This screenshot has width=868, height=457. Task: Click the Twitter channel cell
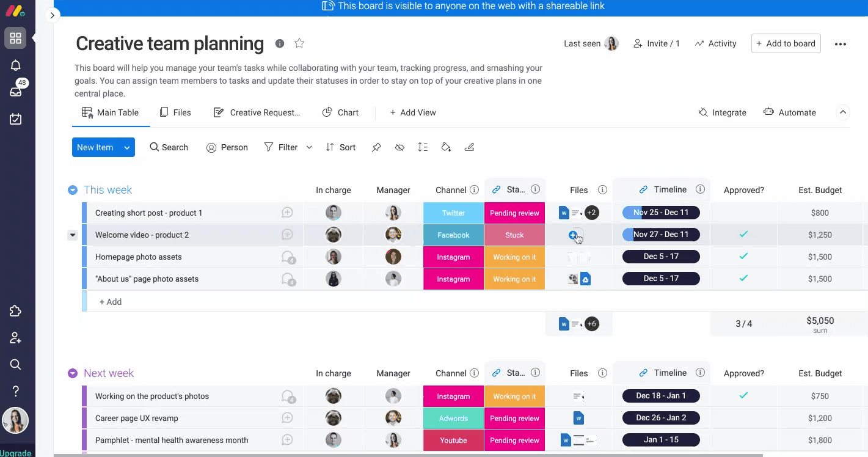point(453,213)
